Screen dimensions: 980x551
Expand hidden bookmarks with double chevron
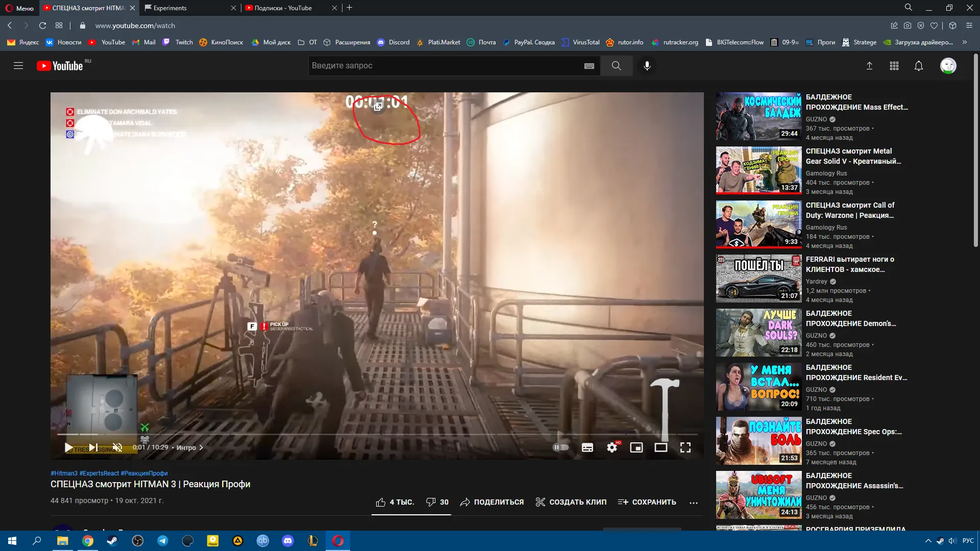pyautogui.click(x=965, y=42)
